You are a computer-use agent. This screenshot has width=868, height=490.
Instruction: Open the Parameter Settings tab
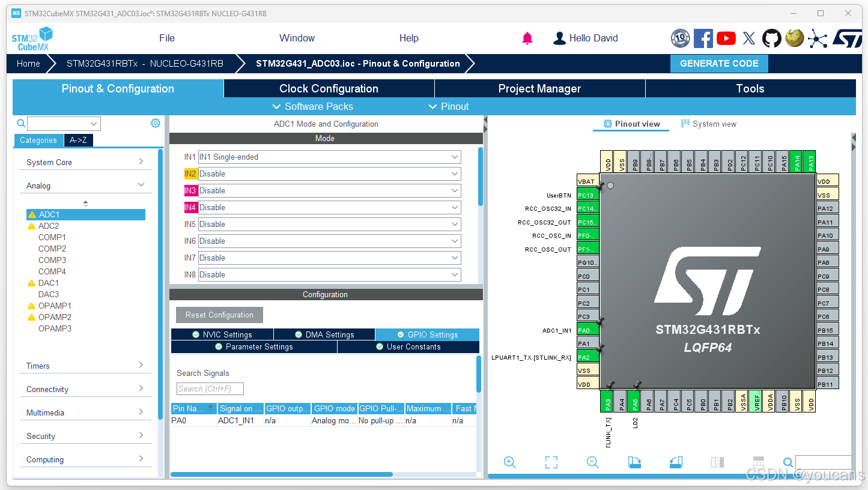point(254,346)
